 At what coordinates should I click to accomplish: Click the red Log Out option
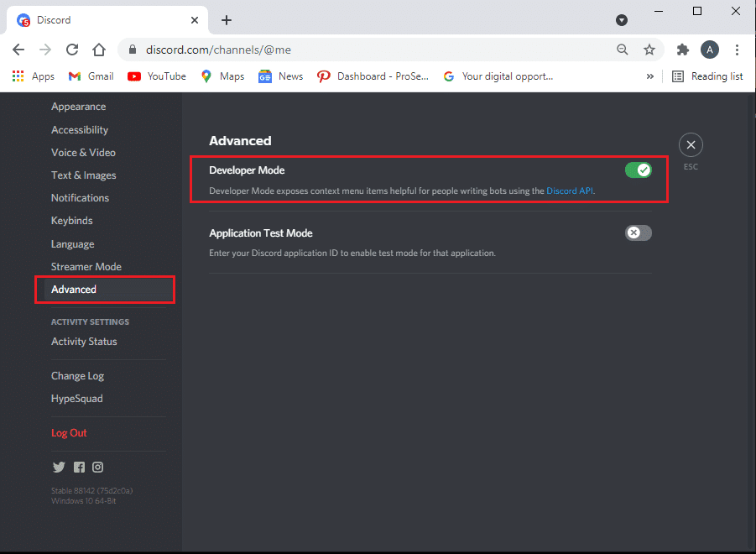point(69,433)
